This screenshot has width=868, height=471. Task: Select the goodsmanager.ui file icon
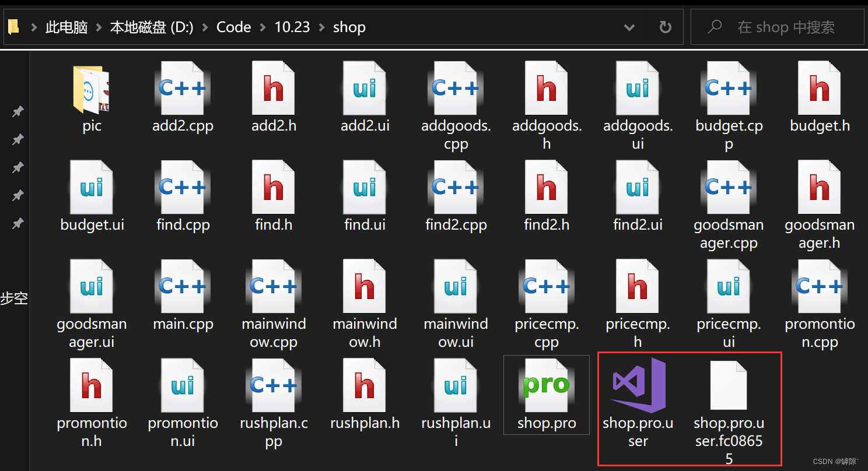pyautogui.click(x=92, y=287)
